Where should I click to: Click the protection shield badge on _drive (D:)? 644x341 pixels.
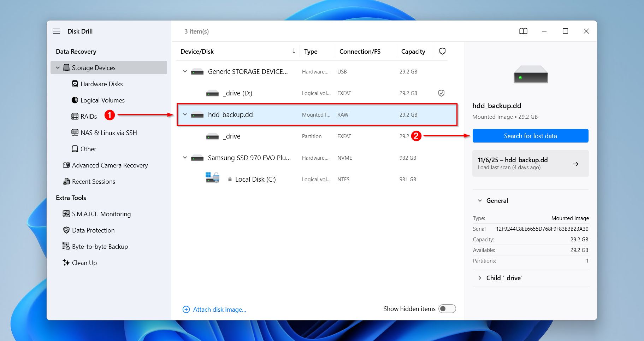pyautogui.click(x=441, y=93)
